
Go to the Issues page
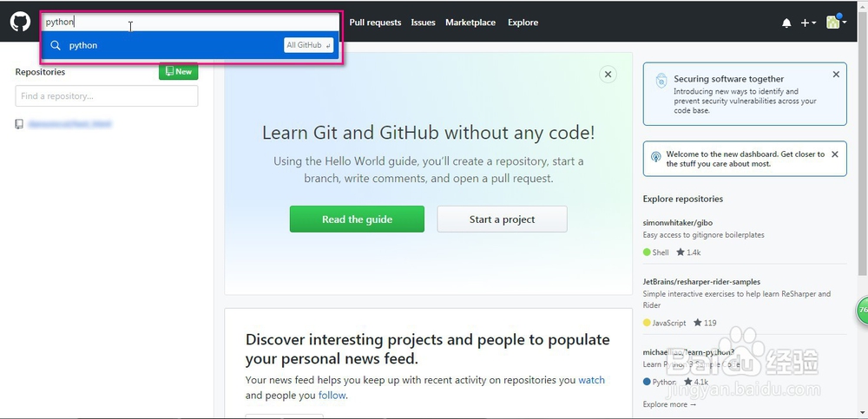(423, 23)
